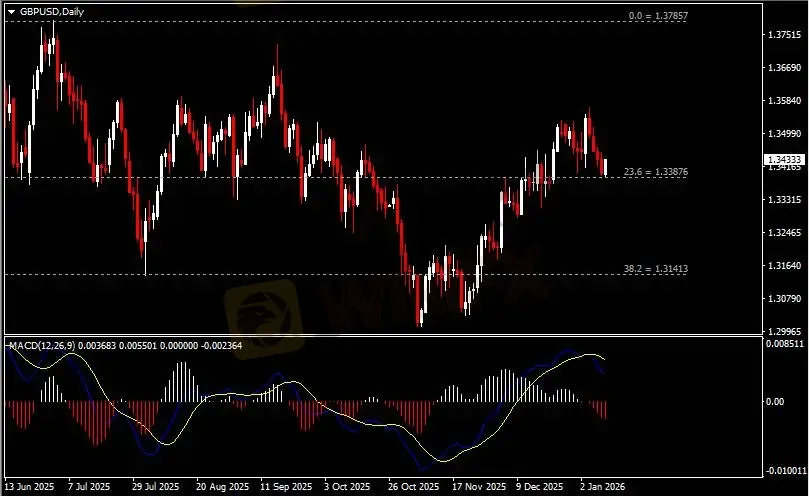
Task: Click the 9 Dec 2025 date label
Action: (x=539, y=487)
